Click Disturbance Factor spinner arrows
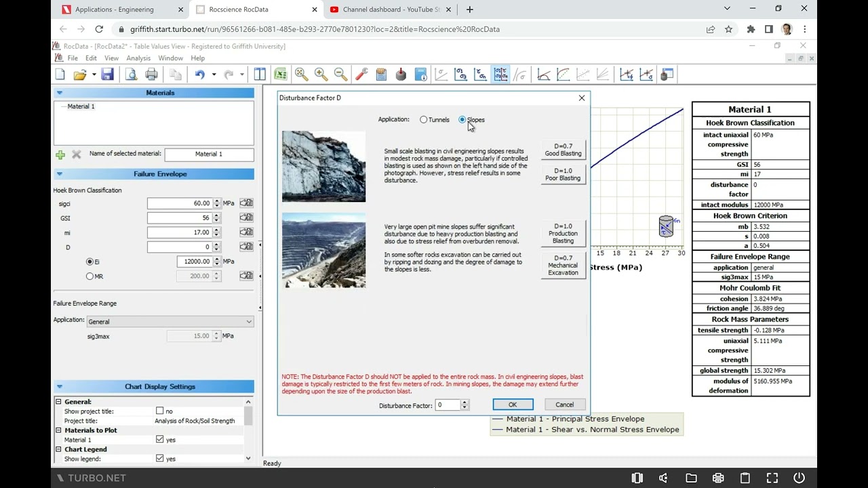This screenshot has height=488, width=868. pos(465,405)
